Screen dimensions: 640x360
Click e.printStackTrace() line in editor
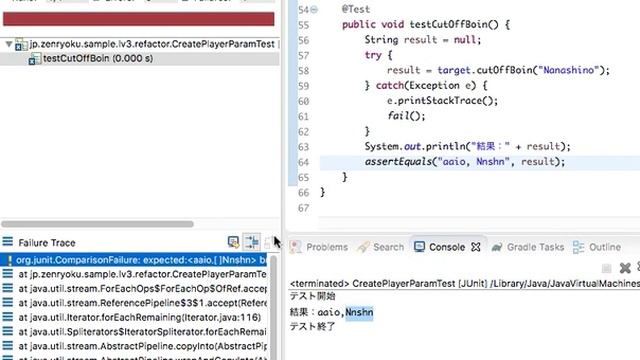pos(442,101)
